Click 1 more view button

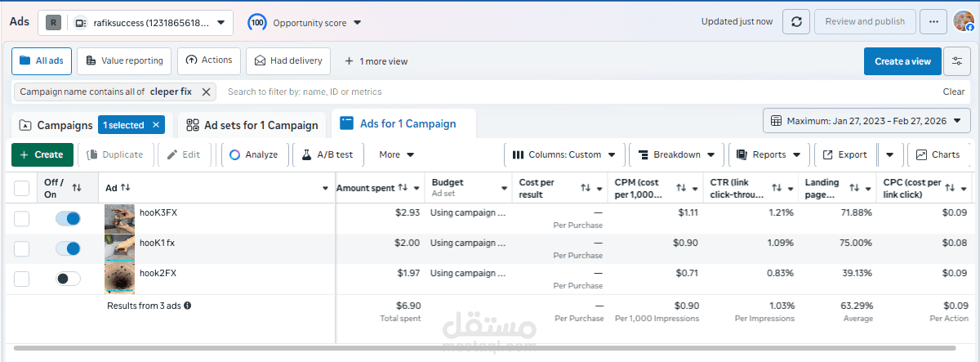(376, 61)
